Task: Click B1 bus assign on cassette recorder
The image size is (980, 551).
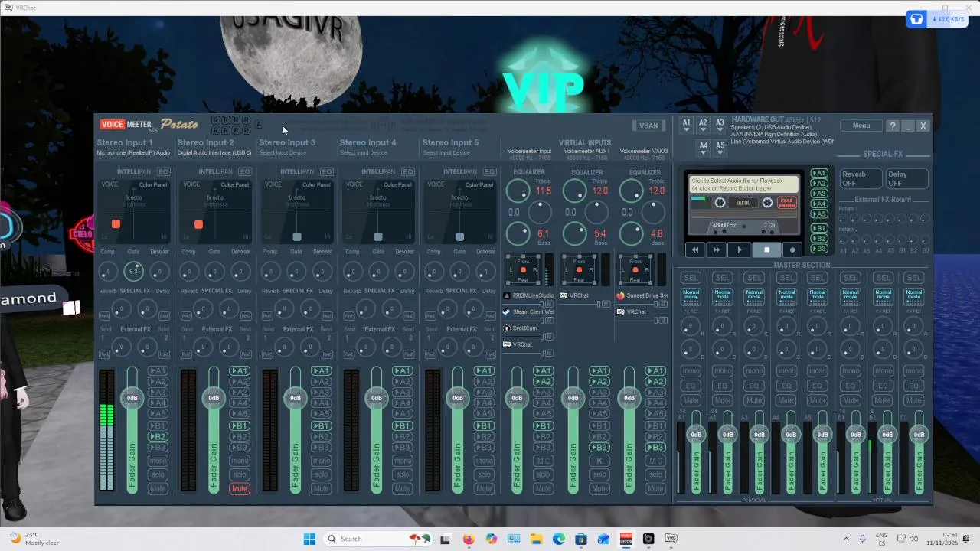Action: [x=819, y=228]
